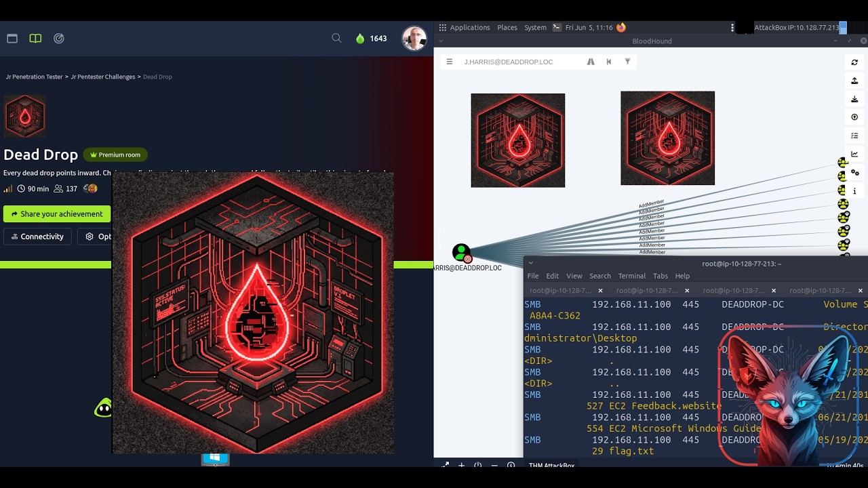Open BloodHound about info icon

click(854, 191)
